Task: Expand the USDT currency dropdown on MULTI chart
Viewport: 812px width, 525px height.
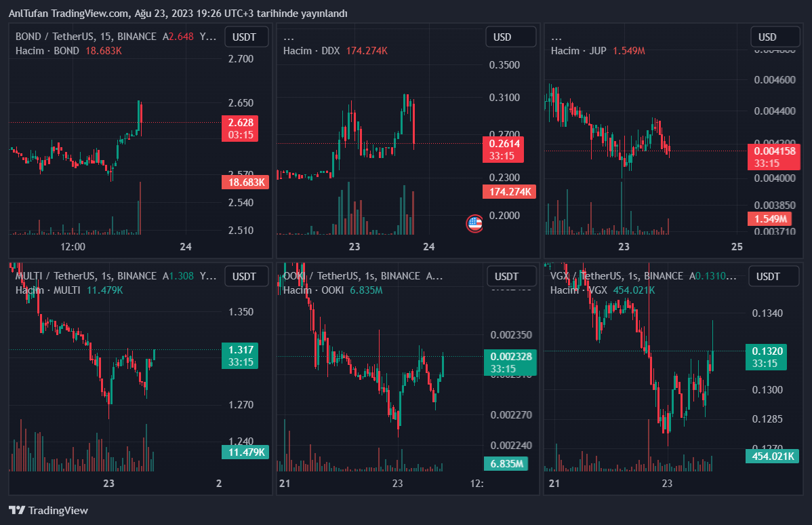Action: click(246, 276)
